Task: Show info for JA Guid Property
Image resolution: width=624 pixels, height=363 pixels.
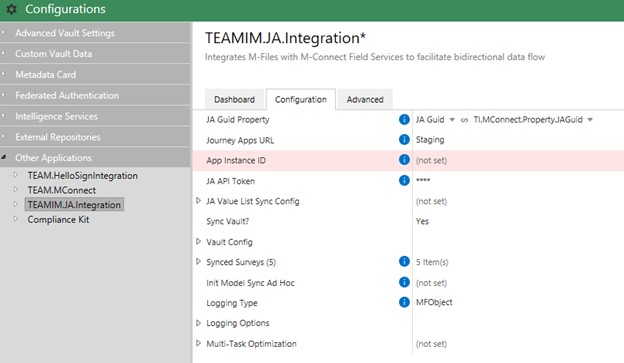Action: [404, 119]
